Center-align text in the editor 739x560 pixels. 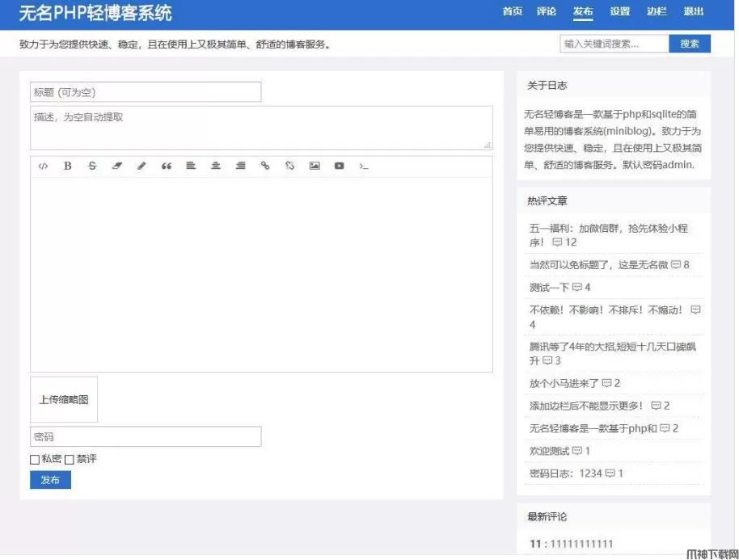pos(216,166)
